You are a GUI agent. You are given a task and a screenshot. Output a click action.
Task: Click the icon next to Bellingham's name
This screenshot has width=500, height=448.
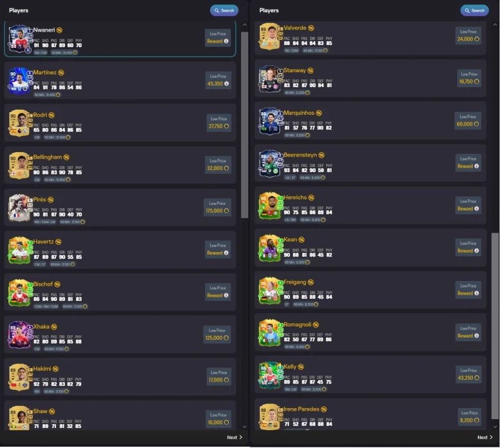(x=66, y=158)
